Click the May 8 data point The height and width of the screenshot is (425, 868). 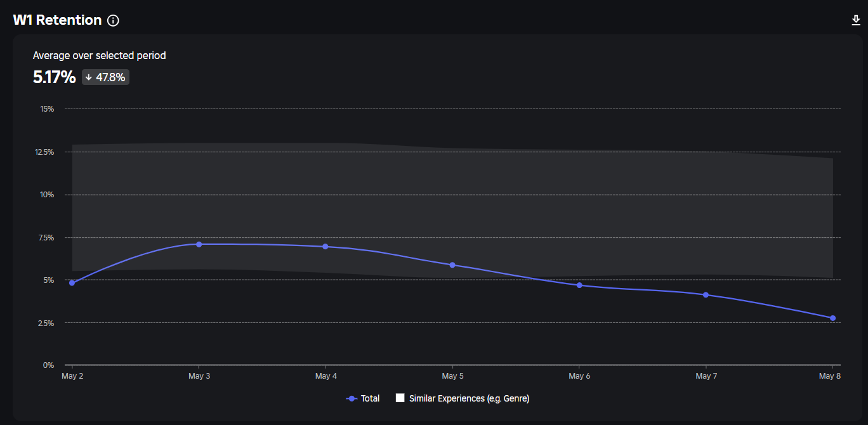tap(832, 318)
